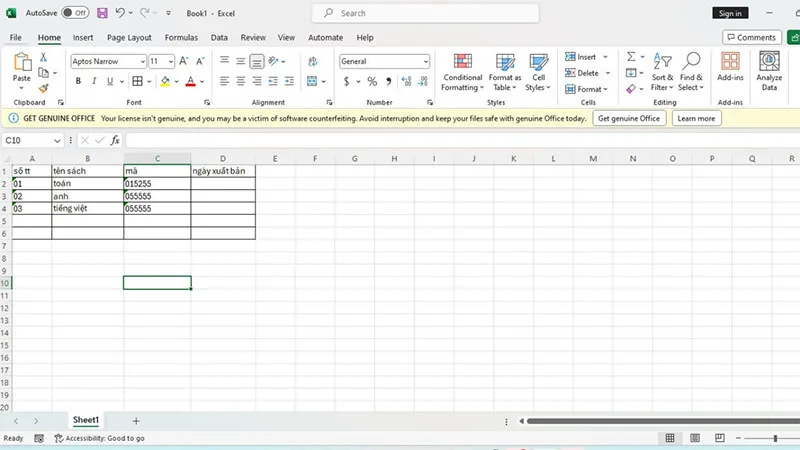Click the Save icon in title bar
This screenshot has width=800, height=450.
pos(102,13)
